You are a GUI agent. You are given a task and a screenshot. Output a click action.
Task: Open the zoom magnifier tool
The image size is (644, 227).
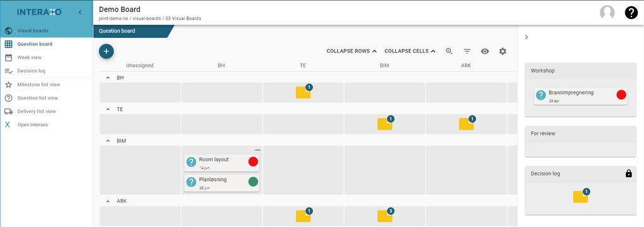click(449, 51)
